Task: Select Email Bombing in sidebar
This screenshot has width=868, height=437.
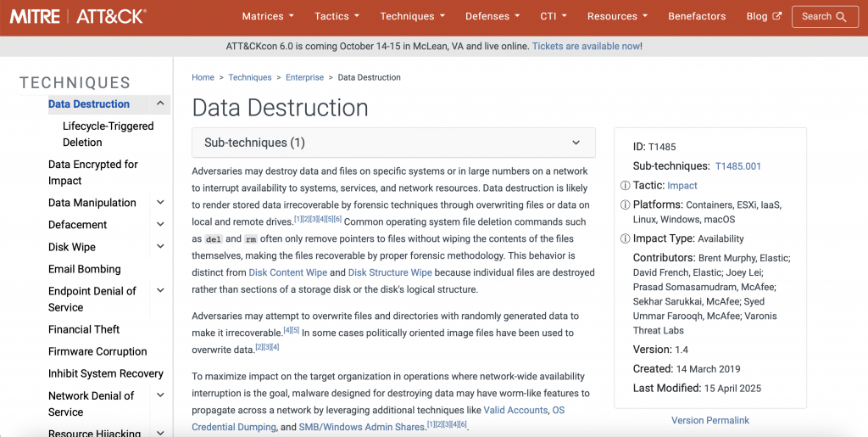Action: [x=85, y=269]
